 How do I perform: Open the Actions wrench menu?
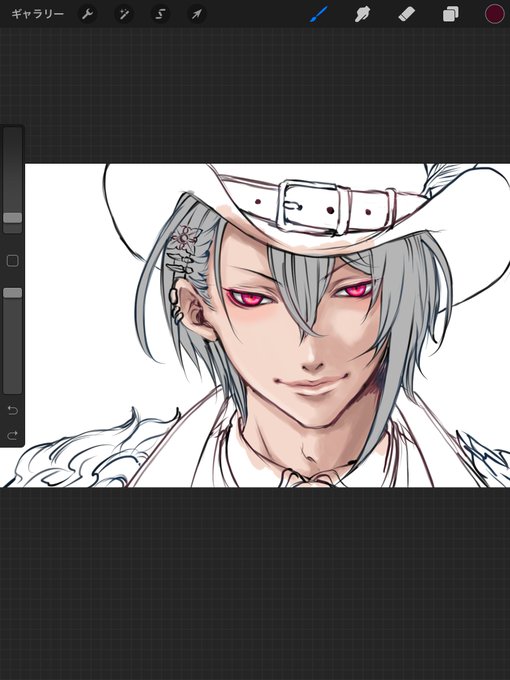(87, 14)
